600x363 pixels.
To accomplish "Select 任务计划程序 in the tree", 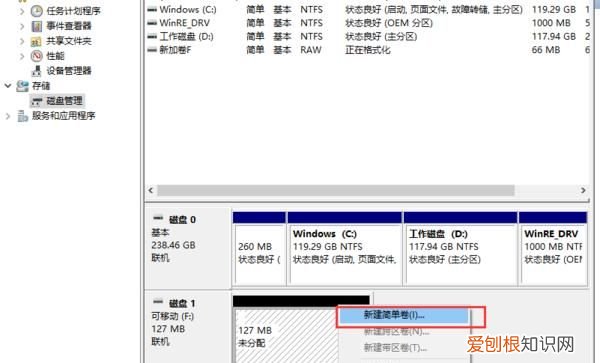I will (73, 11).
